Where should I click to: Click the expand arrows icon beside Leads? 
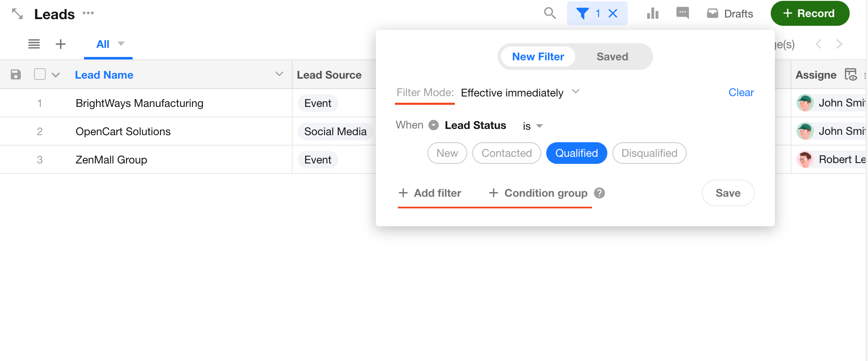[17, 14]
